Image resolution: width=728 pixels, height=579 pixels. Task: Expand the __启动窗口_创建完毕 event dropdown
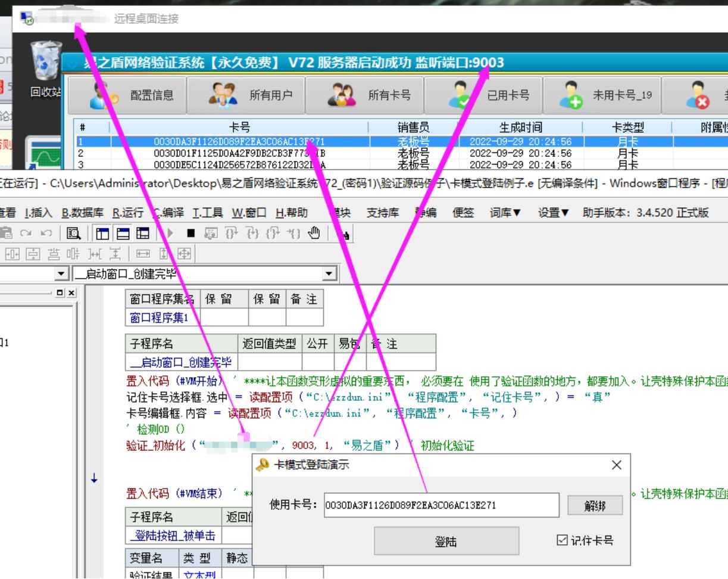pos(328,273)
